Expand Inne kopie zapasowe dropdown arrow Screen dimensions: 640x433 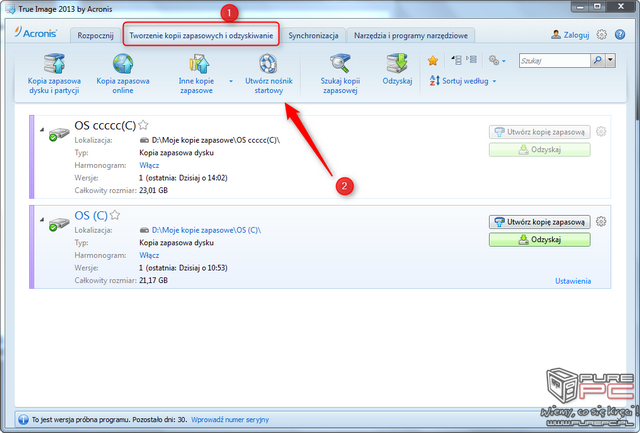(231, 81)
